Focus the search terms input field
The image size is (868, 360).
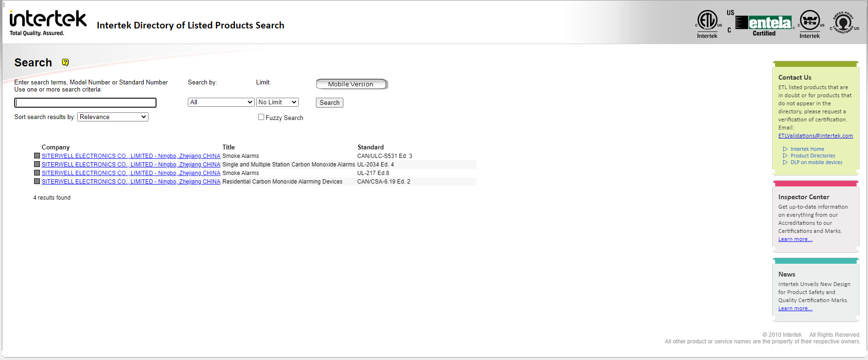pyautogui.click(x=85, y=102)
